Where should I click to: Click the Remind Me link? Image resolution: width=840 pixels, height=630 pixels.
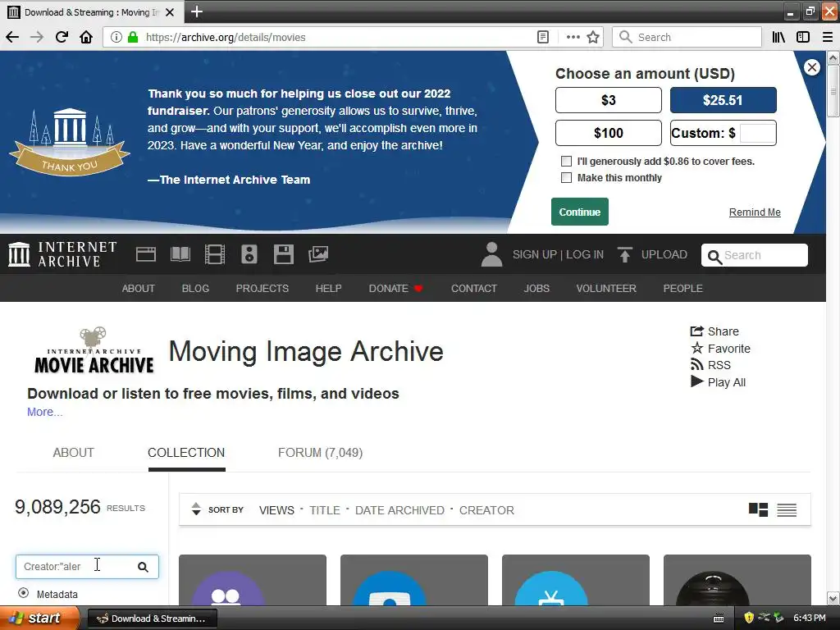tap(755, 212)
